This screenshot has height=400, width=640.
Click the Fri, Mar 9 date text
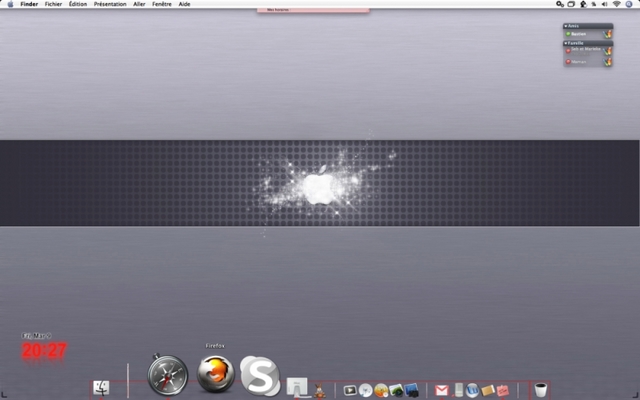point(36,336)
